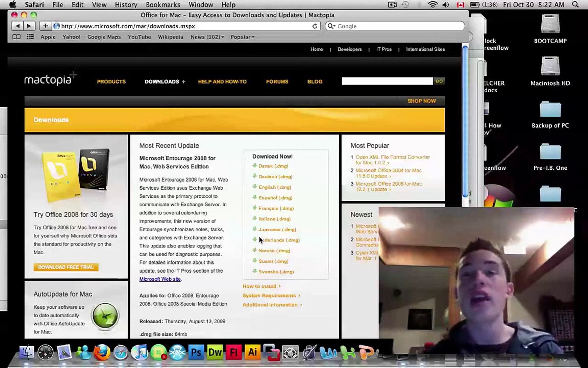This screenshot has height=368, width=588.
Task: Open the File menu
Action: coord(58,5)
